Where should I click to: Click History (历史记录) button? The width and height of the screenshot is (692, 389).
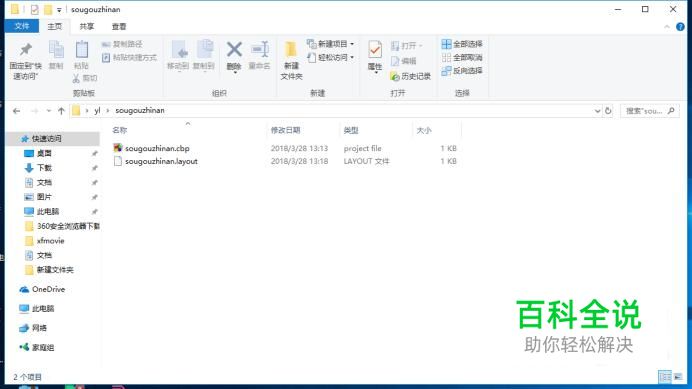coord(410,76)
